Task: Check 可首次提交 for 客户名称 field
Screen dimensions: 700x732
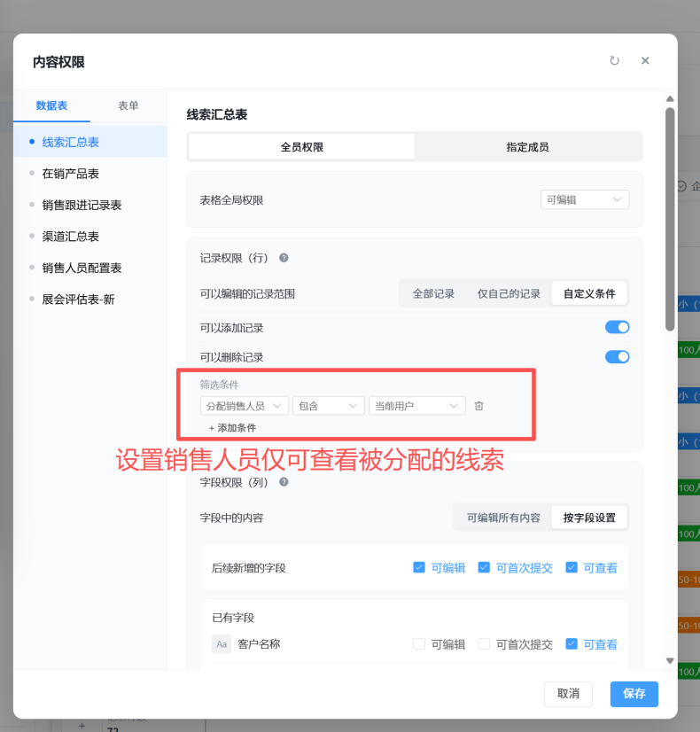Action: pyautogui.click(x=484, y=643)
